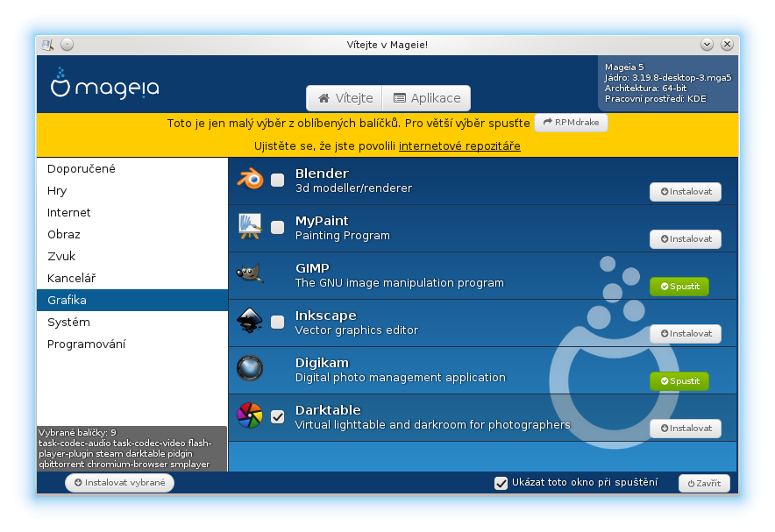The image size is (775, 532).
Task: Click the Digikam lens icon
Action: (x=250, y=368)
